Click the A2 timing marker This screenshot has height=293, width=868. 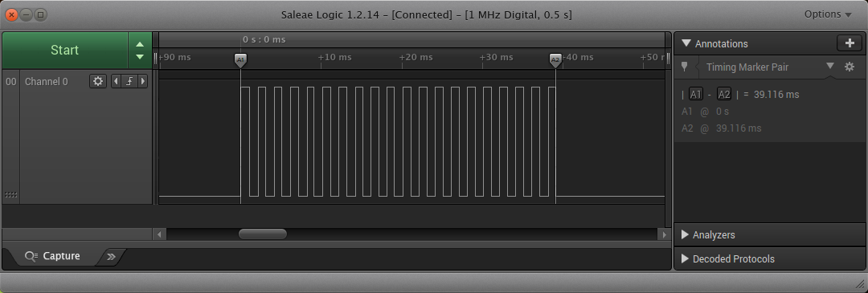pos(555,60)
